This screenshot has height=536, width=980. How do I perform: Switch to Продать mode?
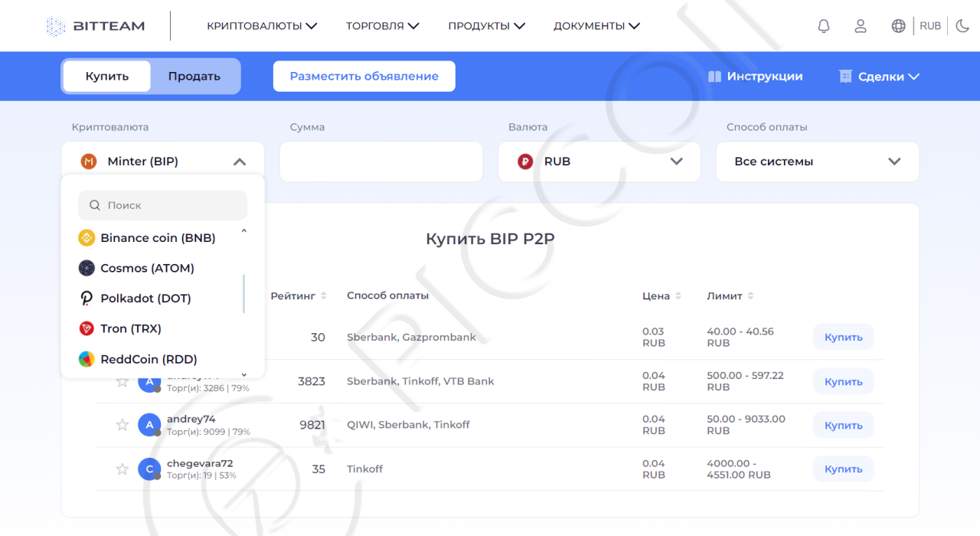click(194, 77)
